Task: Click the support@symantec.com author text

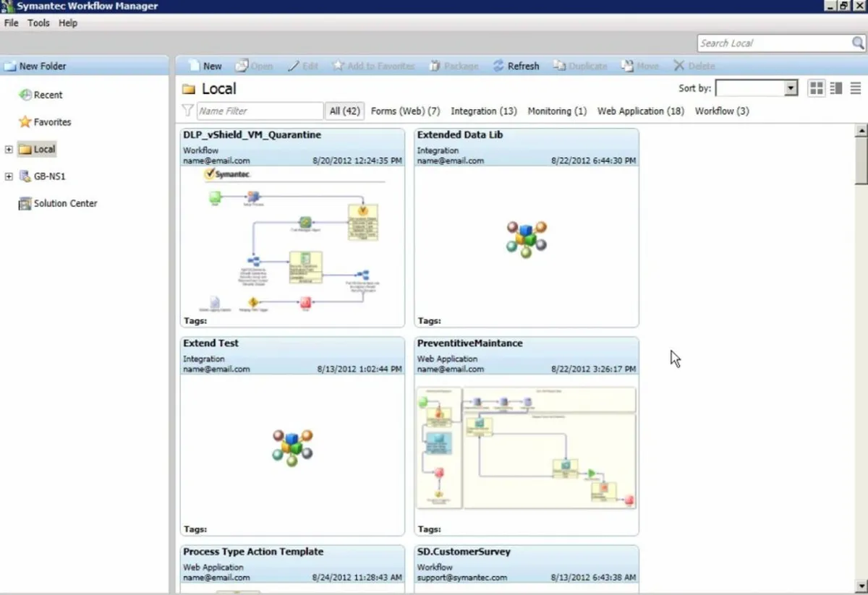Action: pos(462,578)
